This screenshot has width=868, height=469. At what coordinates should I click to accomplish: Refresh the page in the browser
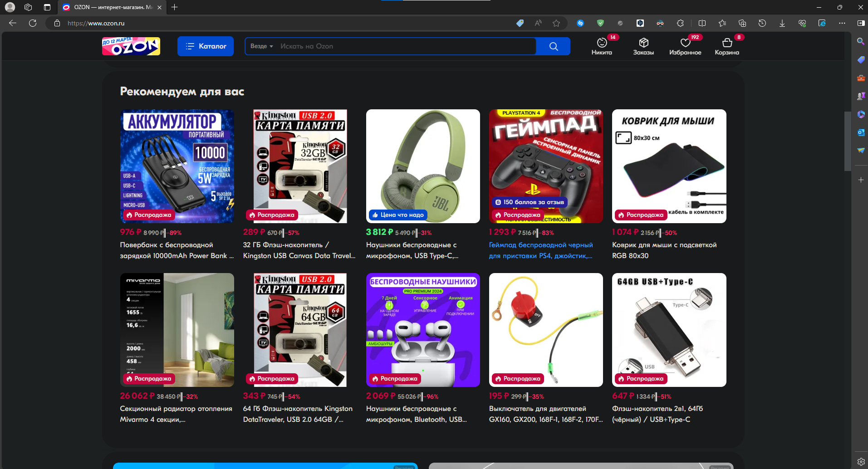(x=33, y=23)
